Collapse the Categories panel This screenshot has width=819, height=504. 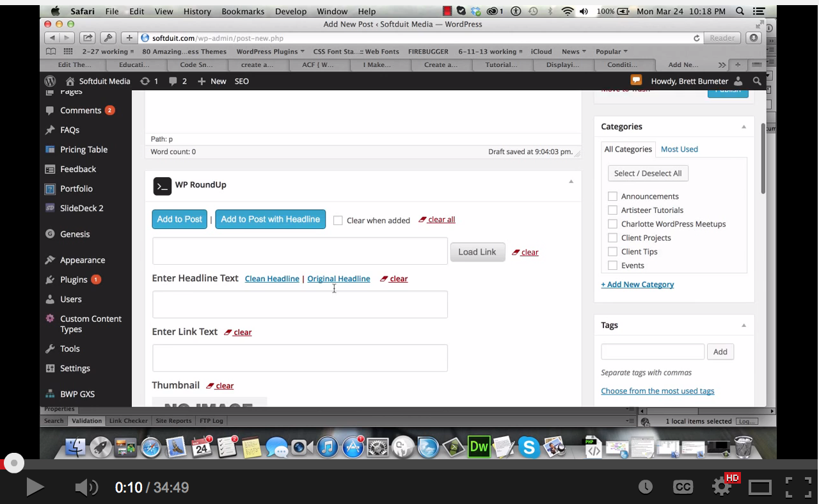click(743, 127)
